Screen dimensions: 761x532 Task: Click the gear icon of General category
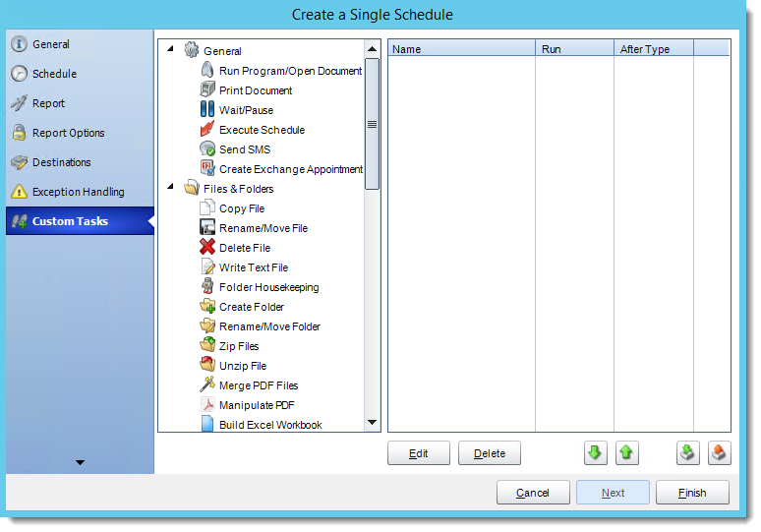click(x=191, y=49)
